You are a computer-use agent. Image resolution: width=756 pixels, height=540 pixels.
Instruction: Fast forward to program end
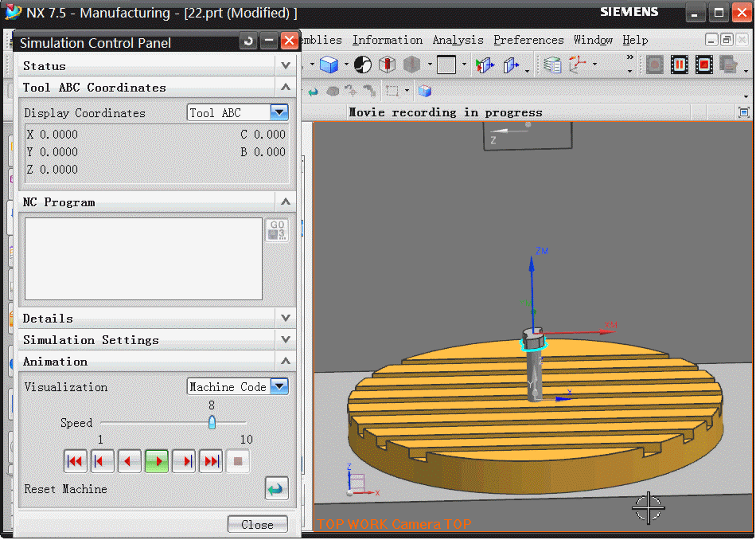coord(211,461)
